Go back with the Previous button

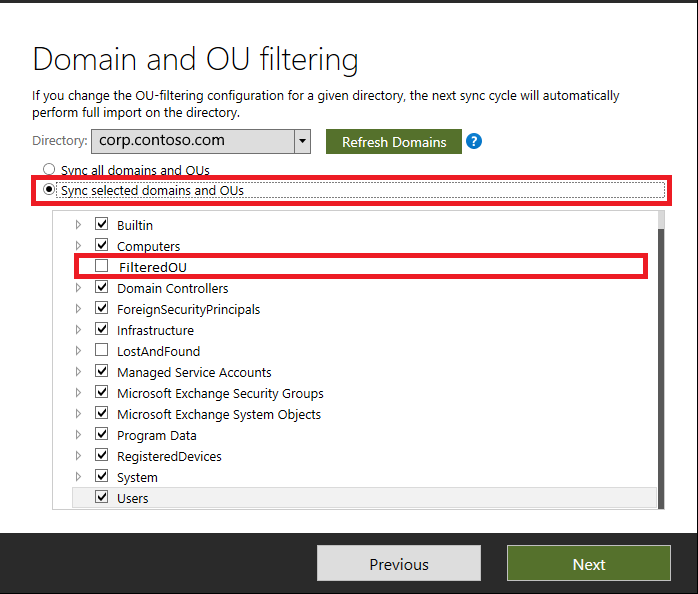point(398,563)
